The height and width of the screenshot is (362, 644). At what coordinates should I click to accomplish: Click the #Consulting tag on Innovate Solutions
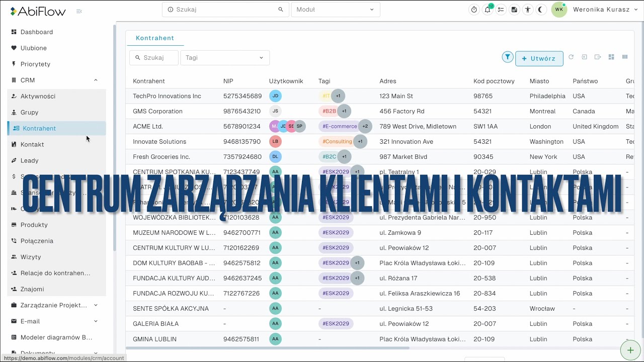pyautogui.click(x=337, y=142)
